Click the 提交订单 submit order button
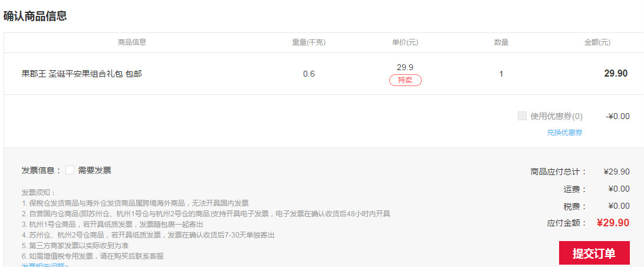 tap(594, 253)
